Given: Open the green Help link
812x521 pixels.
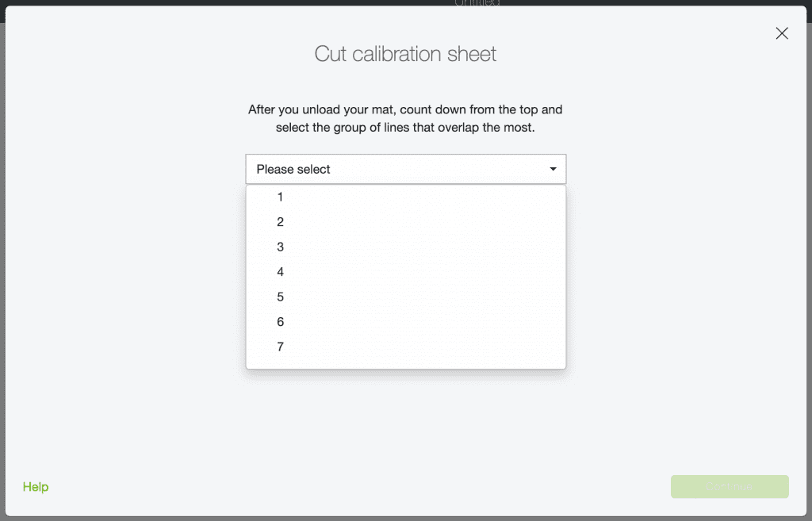Looking at the screenshot, I should 36,487.
